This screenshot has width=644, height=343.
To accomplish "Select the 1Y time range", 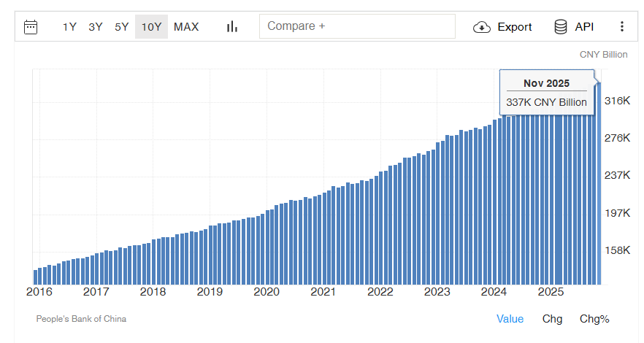I will point(69,27).
